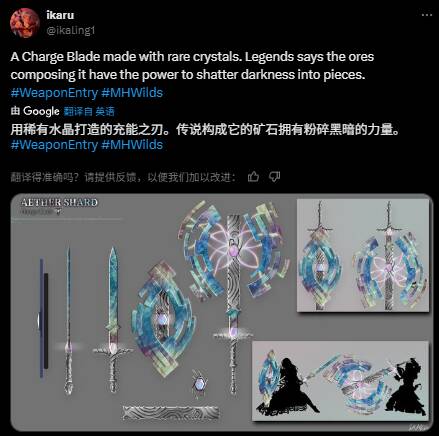
Task: Open #MHWilds hashtag in English tweet
Action: click(132, 93)
